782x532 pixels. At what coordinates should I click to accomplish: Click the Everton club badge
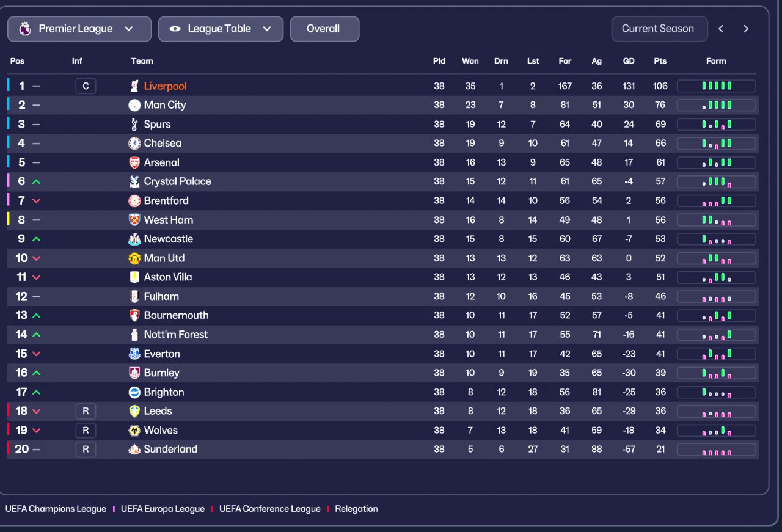(x=134, y=354)
